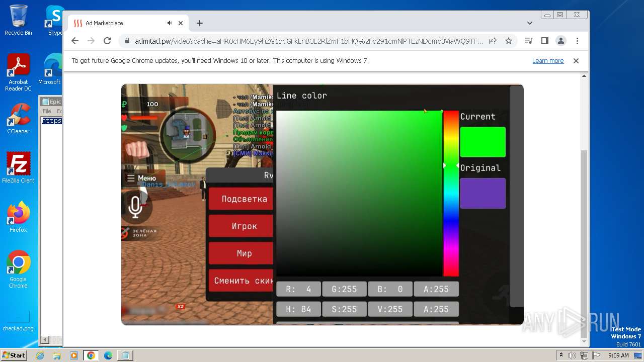Launch Google Chrome from desktop icon
The image size is (644, 362).
[x=18, y=269]
